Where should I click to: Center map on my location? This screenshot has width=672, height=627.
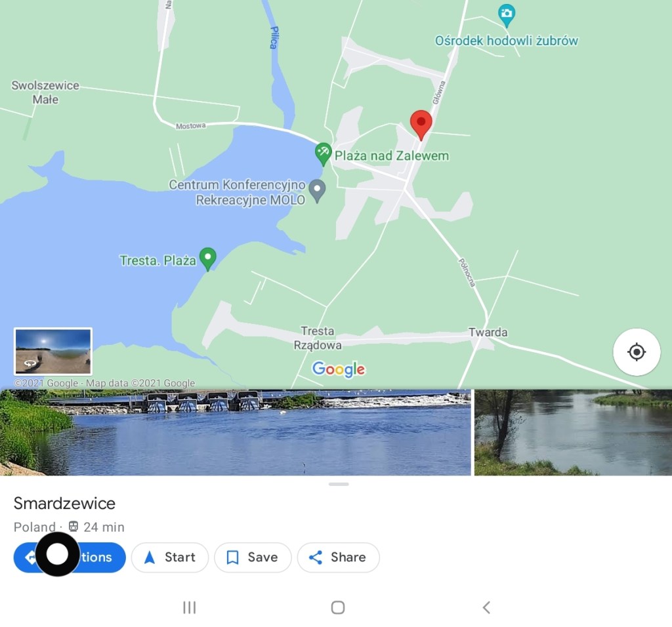(637, 352)
